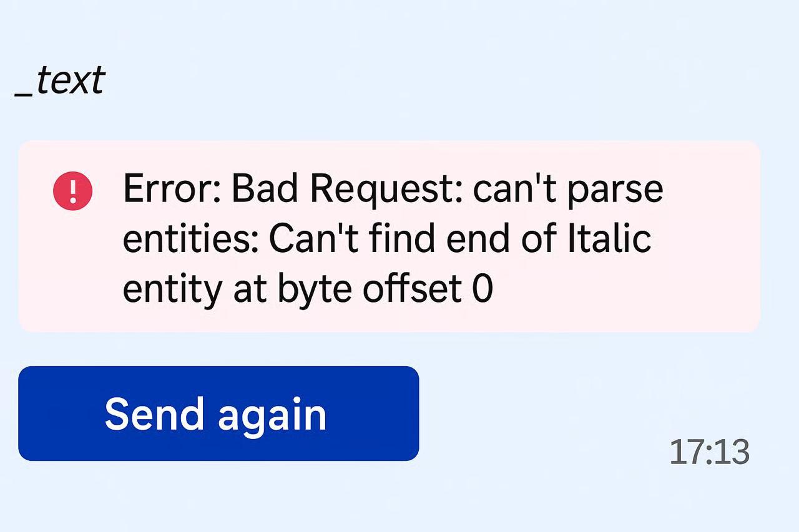Click the word 'again' on the blue button
The width and height of the screenshot is (799, 532).
pos(272,415)
